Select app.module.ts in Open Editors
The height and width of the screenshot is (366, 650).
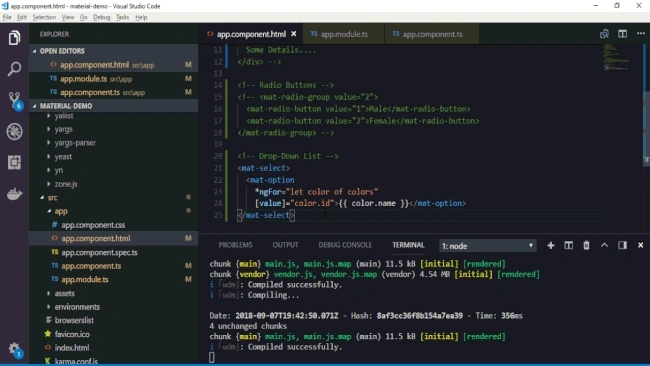click(113, 78)
